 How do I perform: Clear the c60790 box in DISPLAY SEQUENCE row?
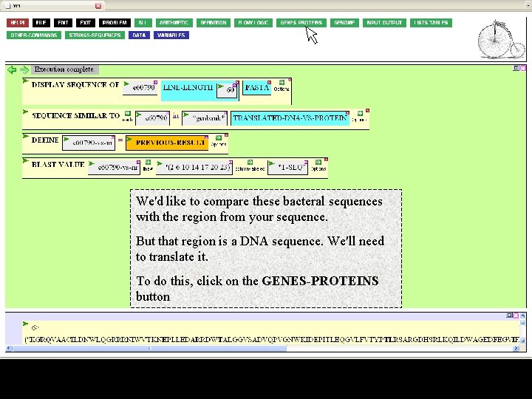click(x=155, y=82)
